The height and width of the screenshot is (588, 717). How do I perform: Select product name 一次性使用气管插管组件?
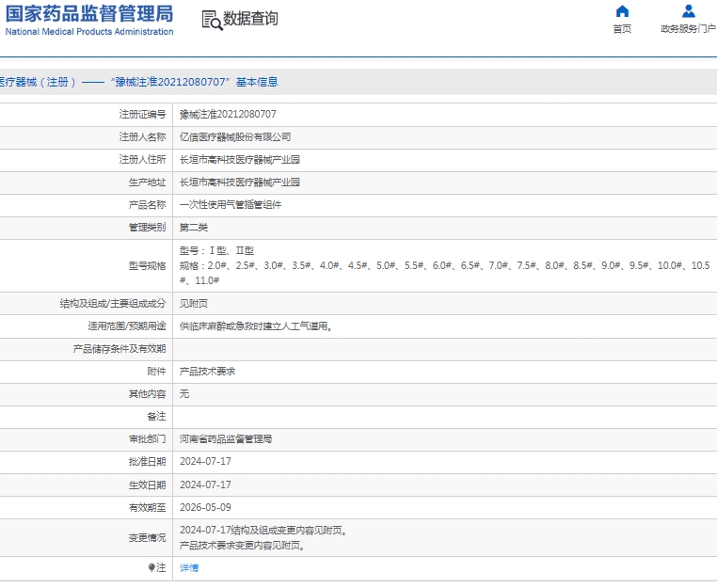[x=231, y=205]
